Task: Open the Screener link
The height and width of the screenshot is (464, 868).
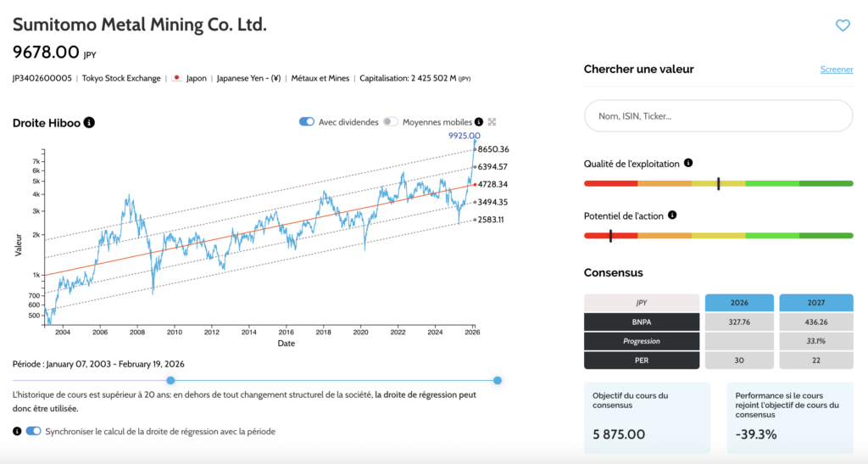Action: coord(836,70)
